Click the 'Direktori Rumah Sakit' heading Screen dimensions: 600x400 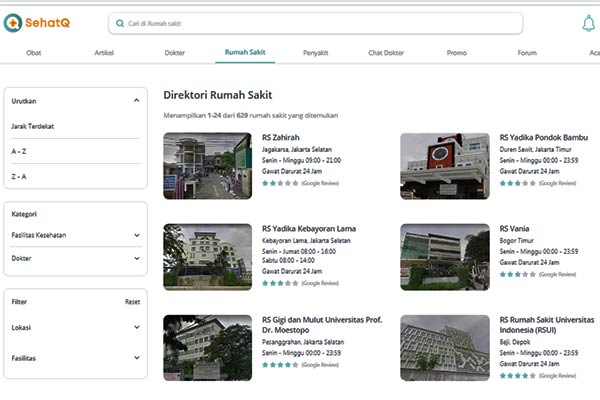coord(217,95)
